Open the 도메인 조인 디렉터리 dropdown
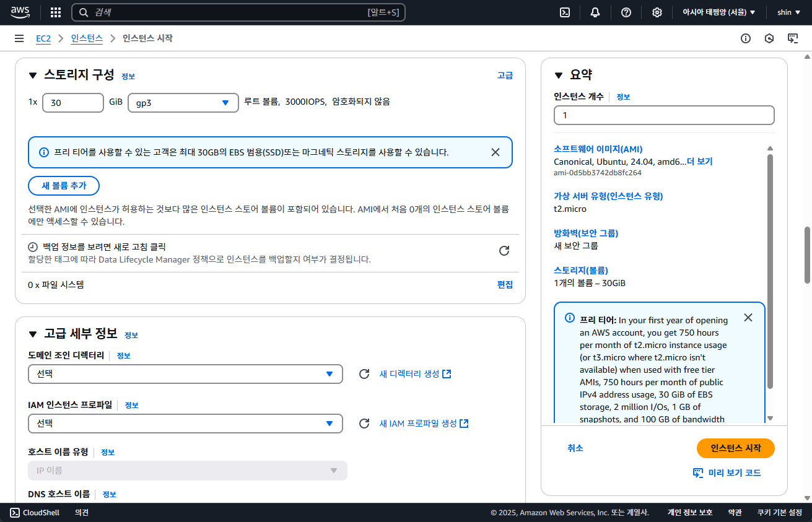 (x=185, y=374)
